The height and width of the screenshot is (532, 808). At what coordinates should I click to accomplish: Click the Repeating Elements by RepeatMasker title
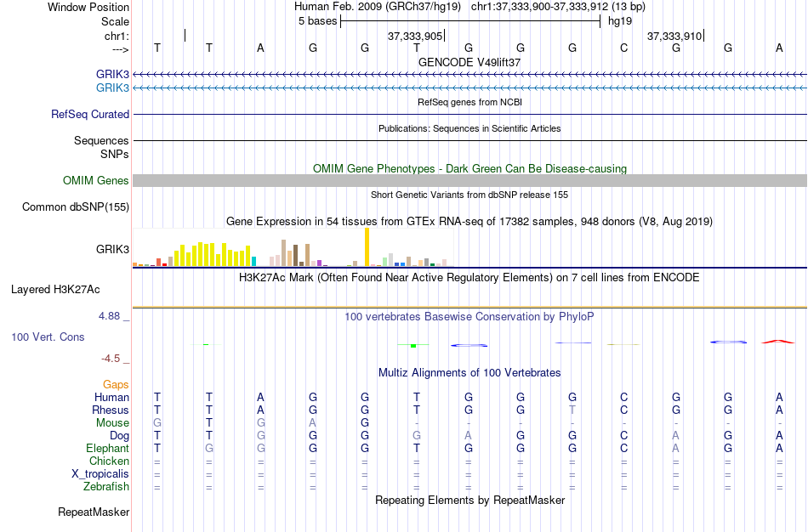point(469,500)
